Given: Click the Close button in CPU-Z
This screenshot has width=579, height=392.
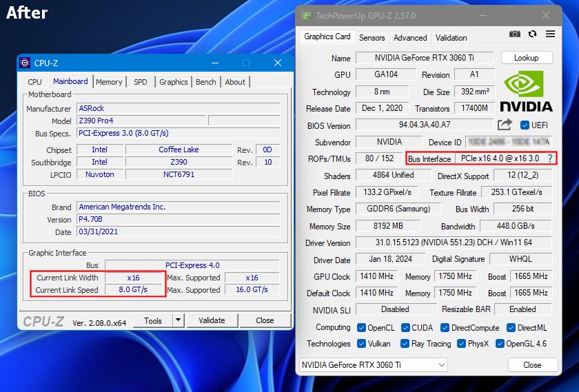Looking at the screenshot, I should coord(265,320).
